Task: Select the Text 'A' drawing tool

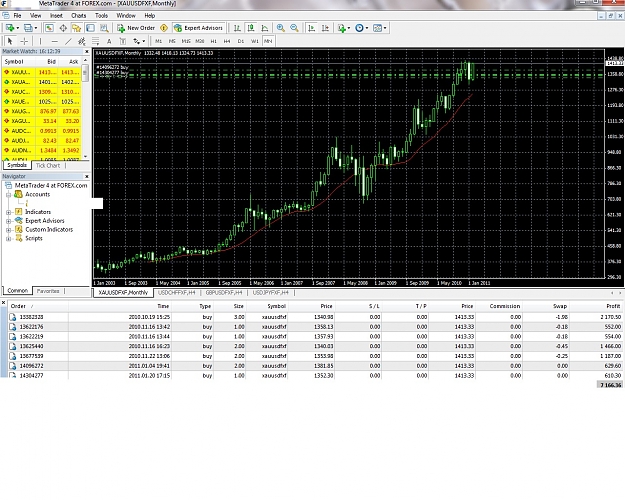Action: click(109, 41)
